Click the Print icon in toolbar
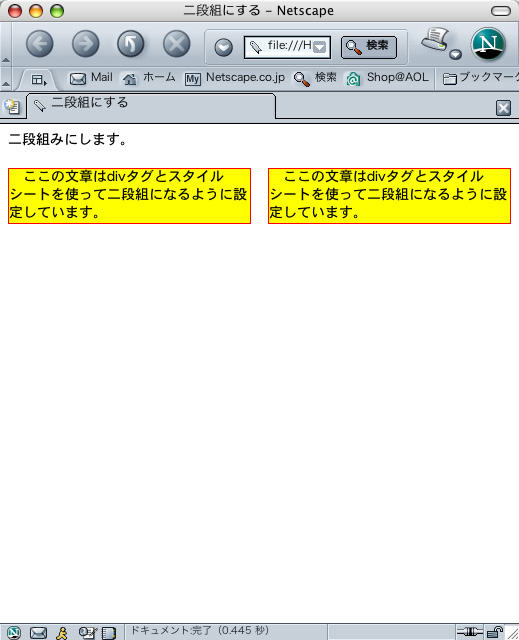 [x=435, y=40]
